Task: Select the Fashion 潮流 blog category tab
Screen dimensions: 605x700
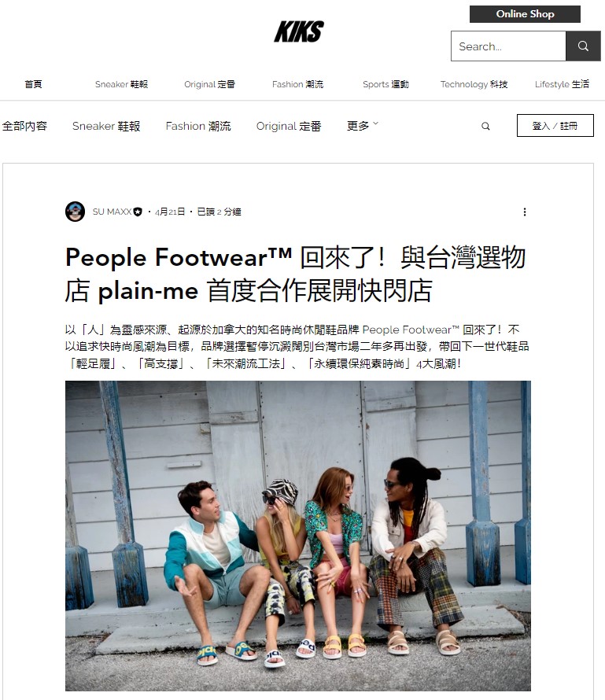Action: [198, 126]
